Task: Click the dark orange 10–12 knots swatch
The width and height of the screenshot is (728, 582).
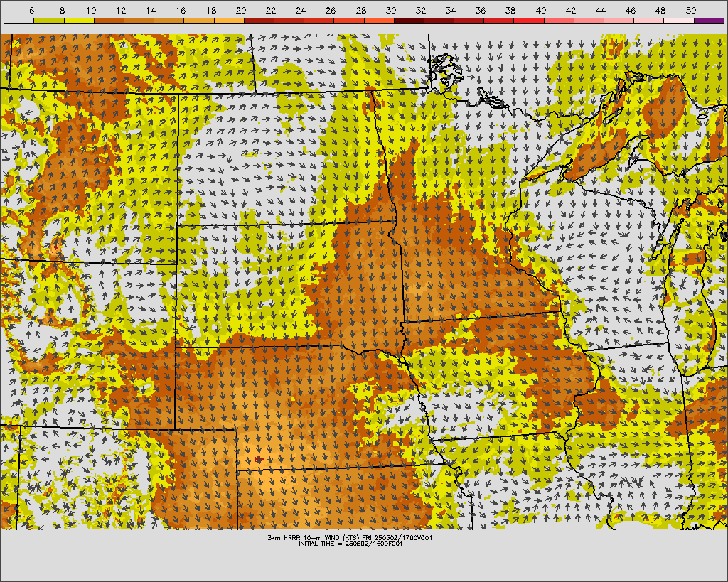Action: point(109,21)
